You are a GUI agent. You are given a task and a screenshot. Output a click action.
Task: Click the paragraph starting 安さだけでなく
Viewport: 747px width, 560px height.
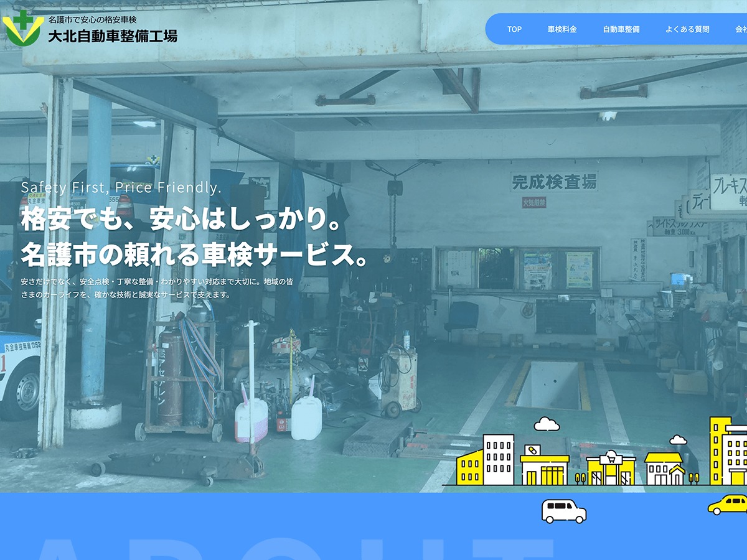(x=157, y=288)
